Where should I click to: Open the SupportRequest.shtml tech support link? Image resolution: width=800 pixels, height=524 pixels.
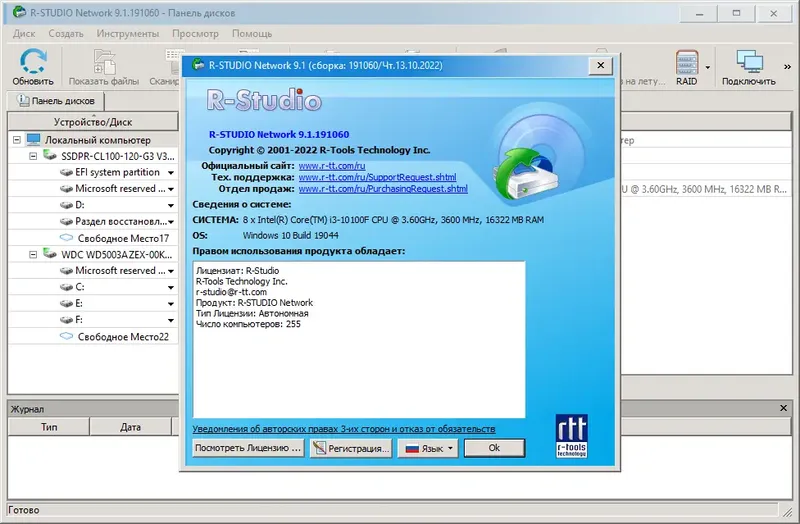(378, 178)
